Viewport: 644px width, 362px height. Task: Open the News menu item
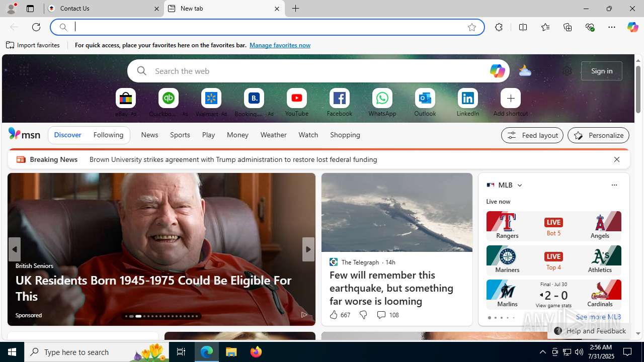coord(149,135)
